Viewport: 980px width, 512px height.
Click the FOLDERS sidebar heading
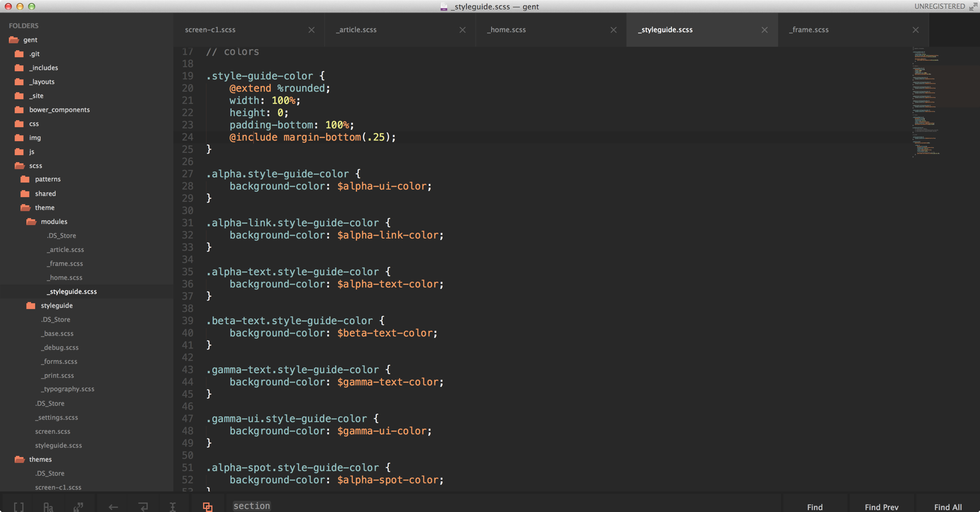pyautogui.click(x=24, y=26)
